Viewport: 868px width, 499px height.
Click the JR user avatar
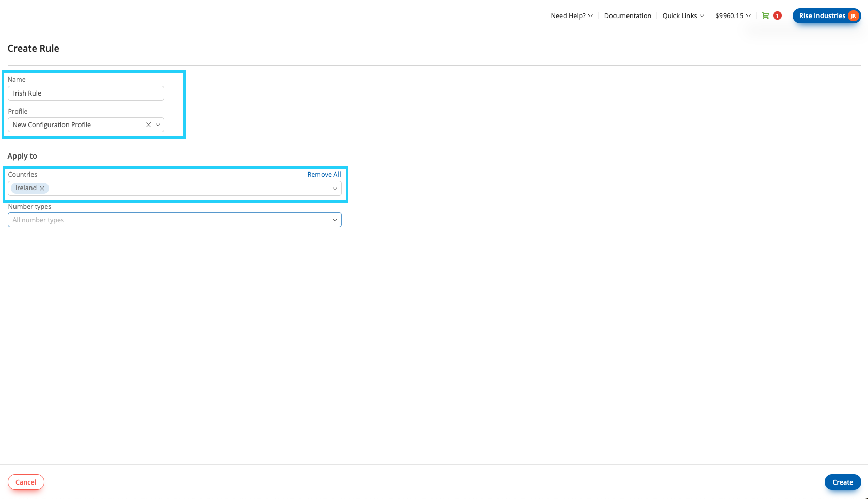(853, 16)
